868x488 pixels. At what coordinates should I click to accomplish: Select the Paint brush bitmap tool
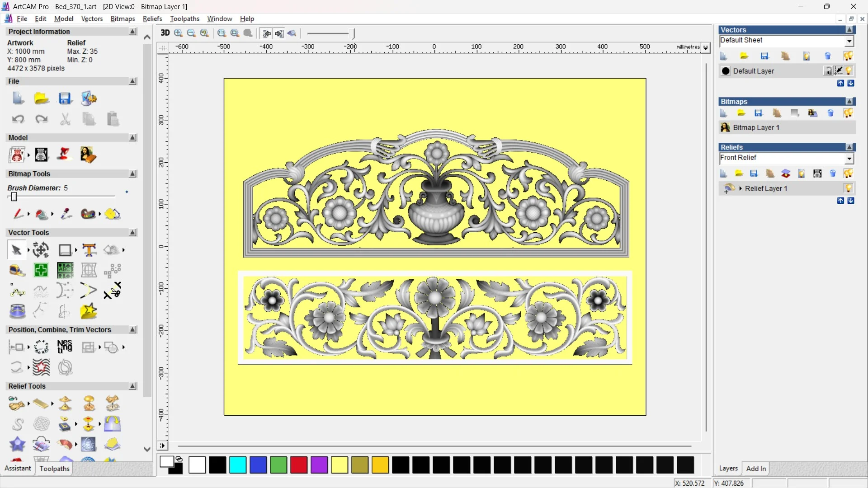pos(18,214)
